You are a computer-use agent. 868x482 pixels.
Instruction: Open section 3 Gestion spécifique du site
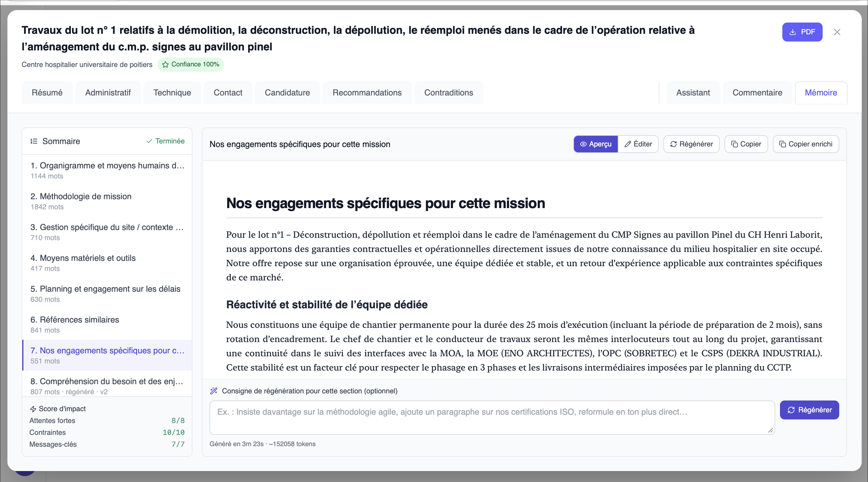click(x=107, y=232)
